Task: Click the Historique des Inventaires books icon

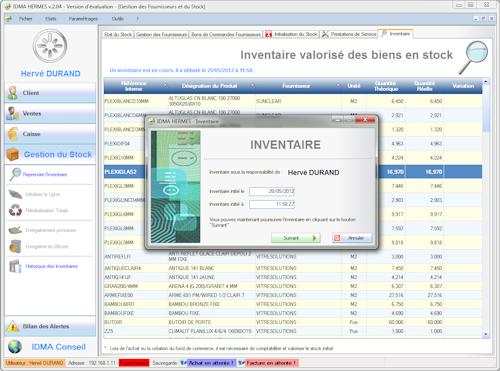Action: coord(15,266)
